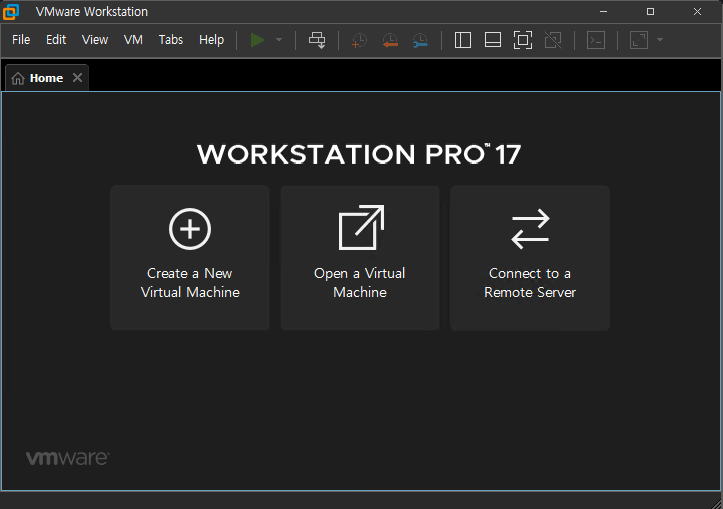
Task: Click Connect to a Remote Server
Action: (530, 258)
